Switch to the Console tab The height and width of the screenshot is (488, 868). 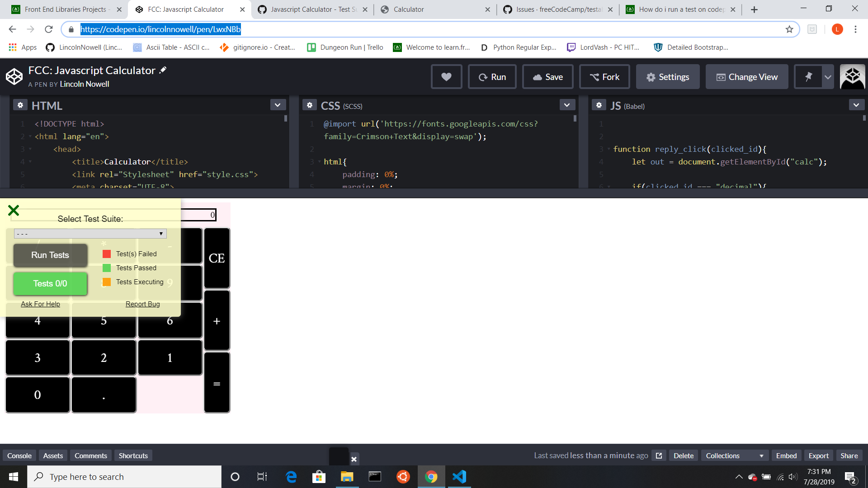point(19,455)
